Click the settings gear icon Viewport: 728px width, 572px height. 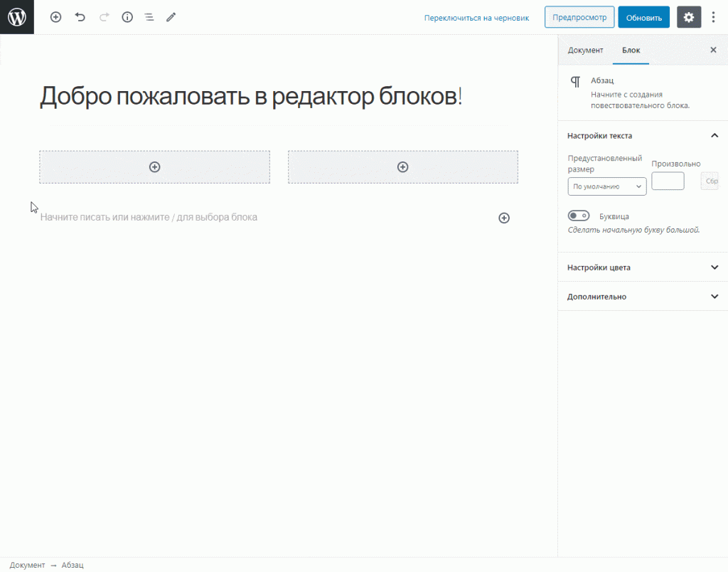(688, 17)
